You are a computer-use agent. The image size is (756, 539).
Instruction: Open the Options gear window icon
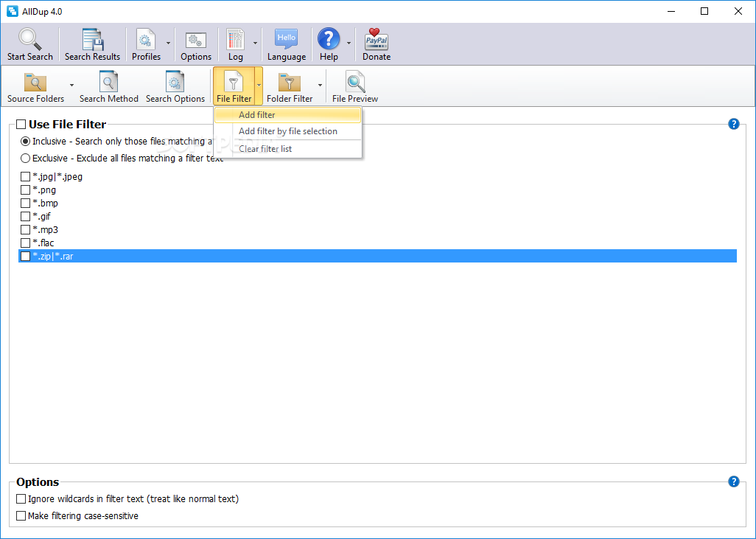click(x=196, y=40)
